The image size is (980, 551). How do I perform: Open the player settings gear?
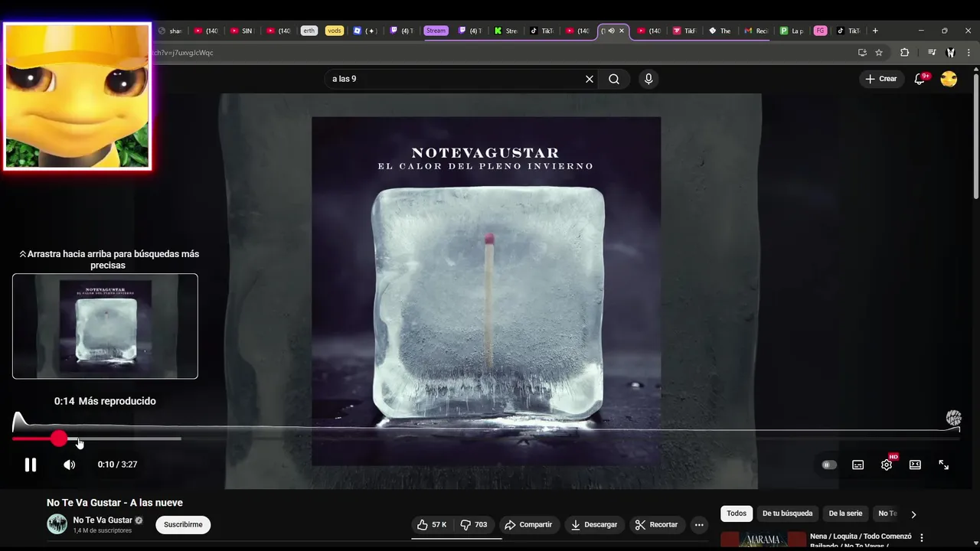(887, 465)
